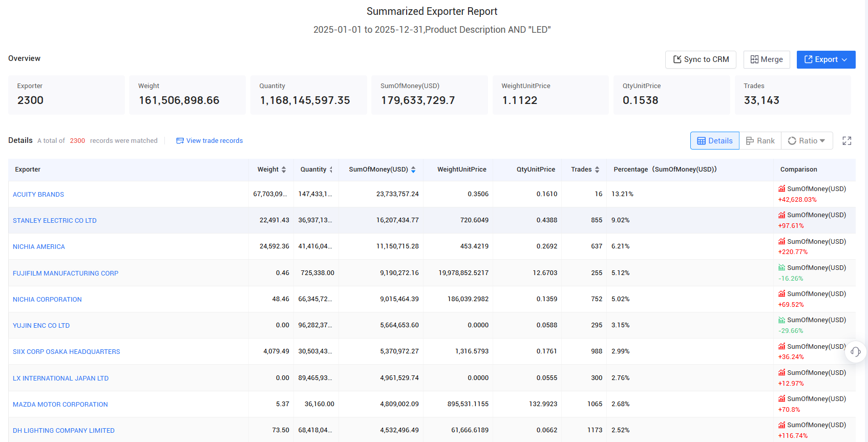Open MAZDA MOTOR CORPORATION link
Screen dimensions: 868x442
pyautogui.click(x=60, y=405)
